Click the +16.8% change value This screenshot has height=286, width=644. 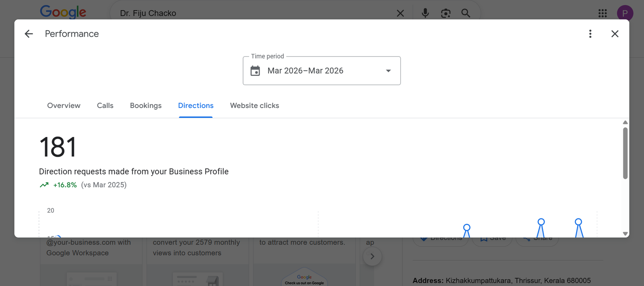click(65, 185)
